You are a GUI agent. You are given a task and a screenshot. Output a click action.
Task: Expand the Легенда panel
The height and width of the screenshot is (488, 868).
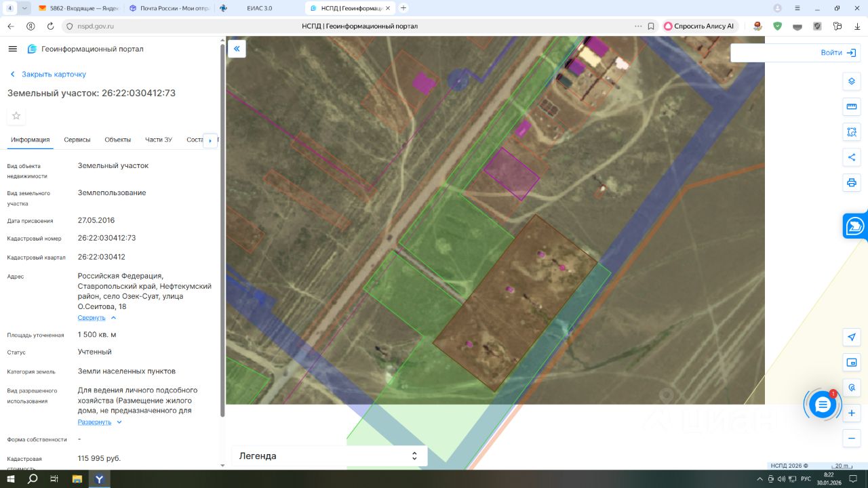(x=330, y=456)
